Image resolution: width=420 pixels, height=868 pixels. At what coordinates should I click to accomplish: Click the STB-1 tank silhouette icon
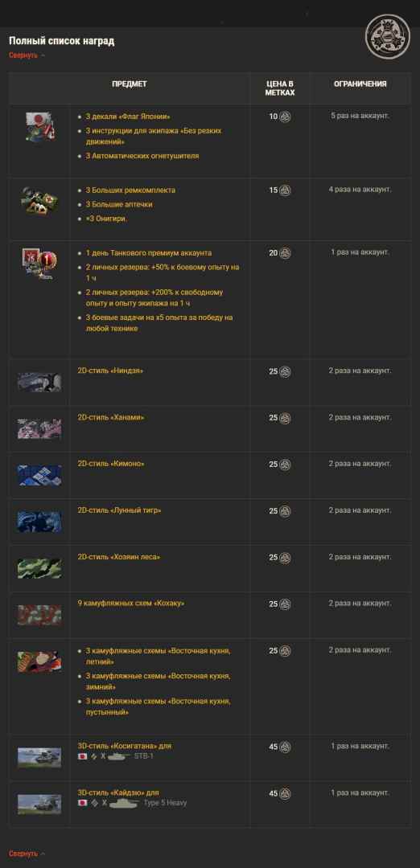pyautogui.click(x=119, y=756)
